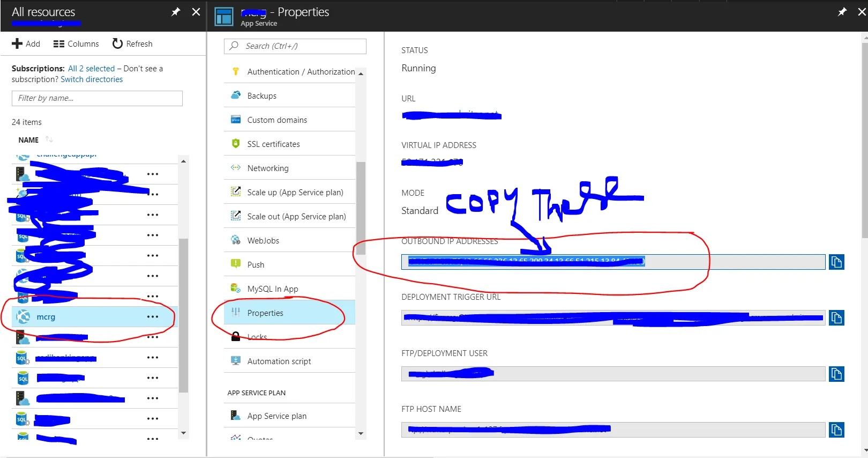This screenshot has height=458, width=868.
Task: Click the Scale out icon
Action: [x=236, y=216]
